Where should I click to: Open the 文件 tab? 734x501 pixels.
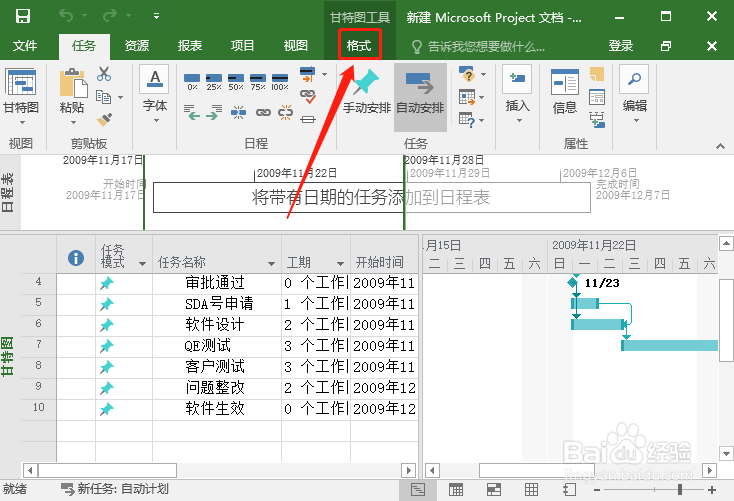[25, 46]
